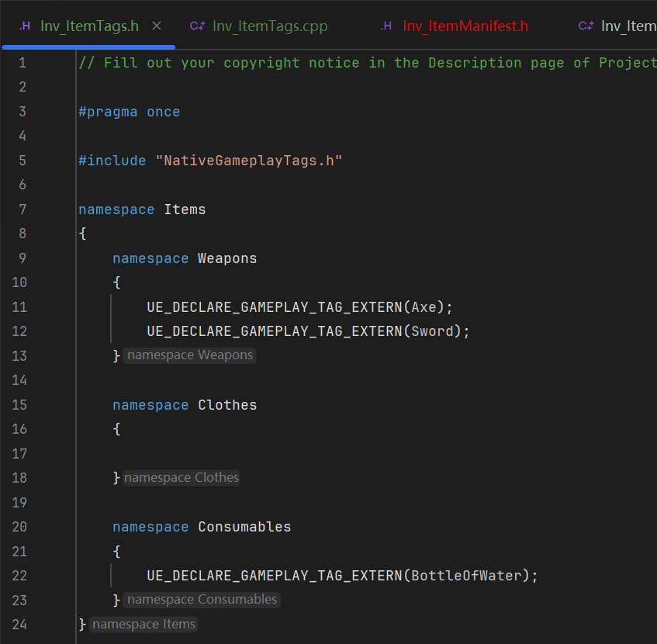Select the Inv_ItemTags.h tab
The image size is (657, 644).
click(x=89, y=26)
